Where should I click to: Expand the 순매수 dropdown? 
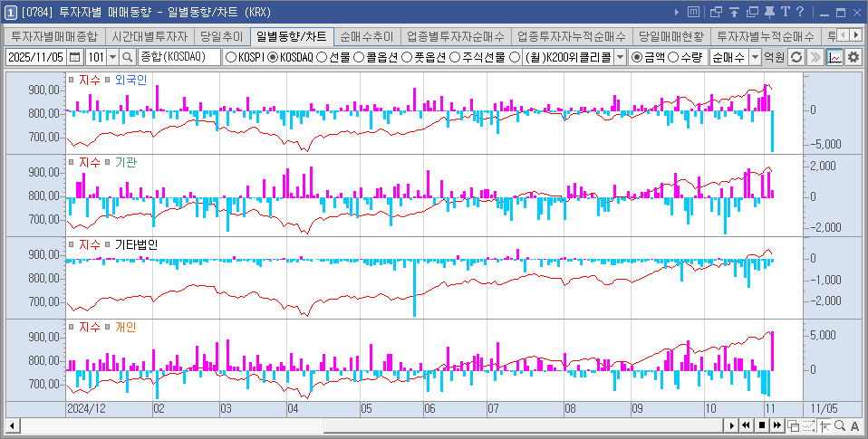(x=755, y=57)
